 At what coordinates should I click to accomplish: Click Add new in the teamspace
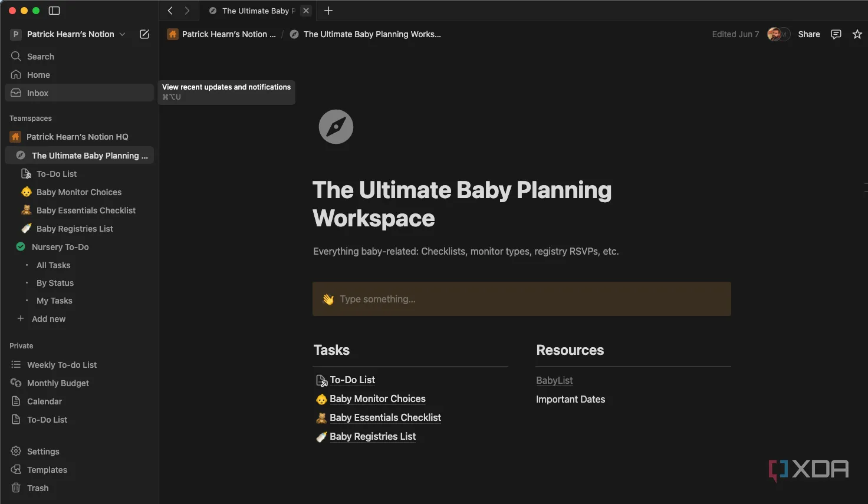coord(79,319)
